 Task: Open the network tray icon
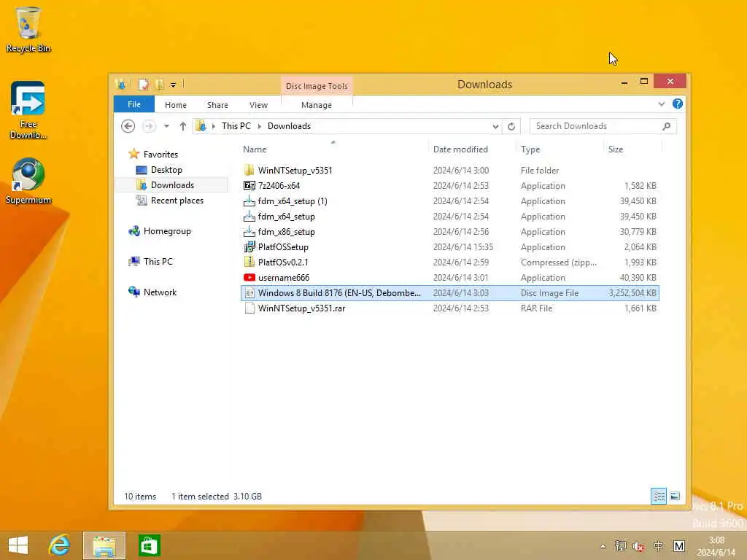click(620, 546)
